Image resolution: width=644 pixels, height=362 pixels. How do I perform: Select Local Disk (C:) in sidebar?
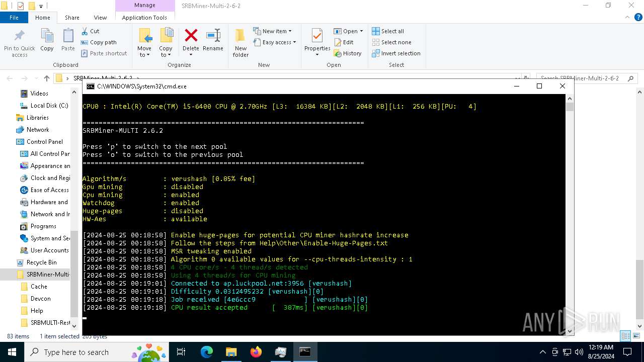tap(44, 105)
